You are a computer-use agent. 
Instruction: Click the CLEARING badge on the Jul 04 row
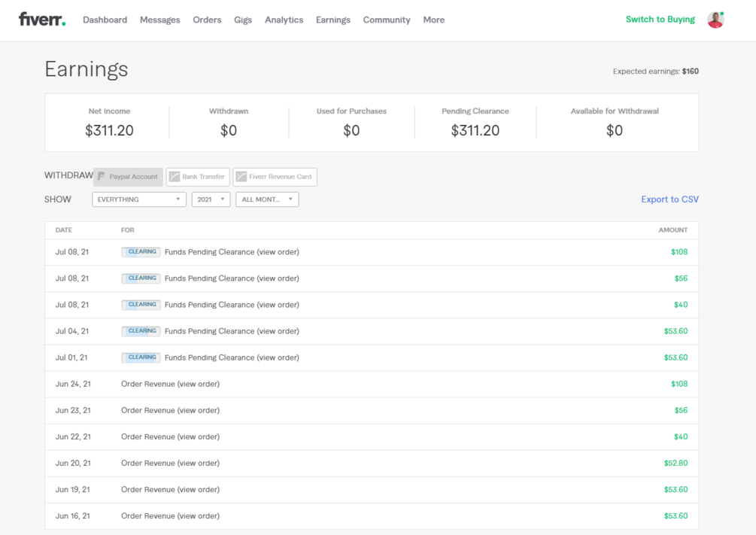coord(141,331)
